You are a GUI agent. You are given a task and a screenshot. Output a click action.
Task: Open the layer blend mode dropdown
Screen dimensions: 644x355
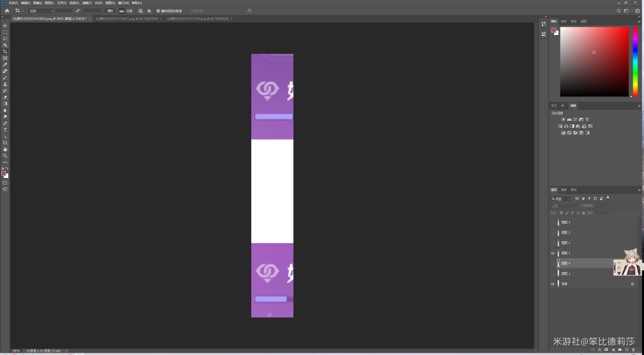click(x=569, y=206)
